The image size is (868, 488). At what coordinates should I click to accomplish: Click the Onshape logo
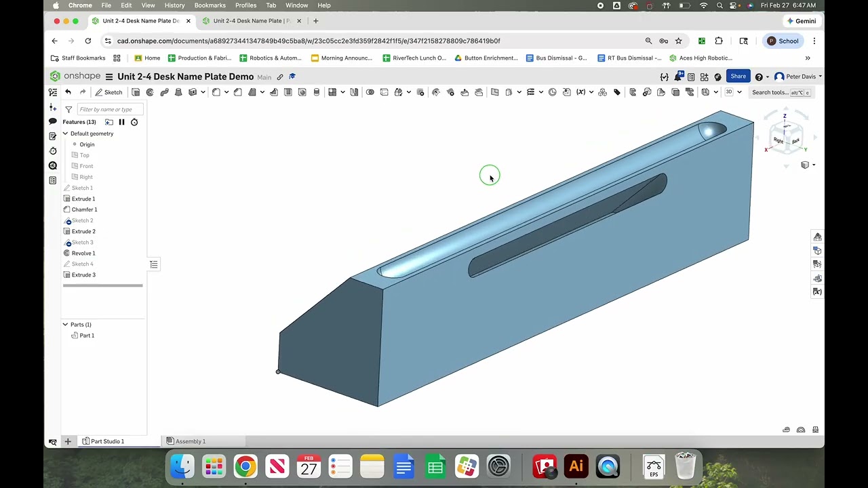(x=75, y=77)
